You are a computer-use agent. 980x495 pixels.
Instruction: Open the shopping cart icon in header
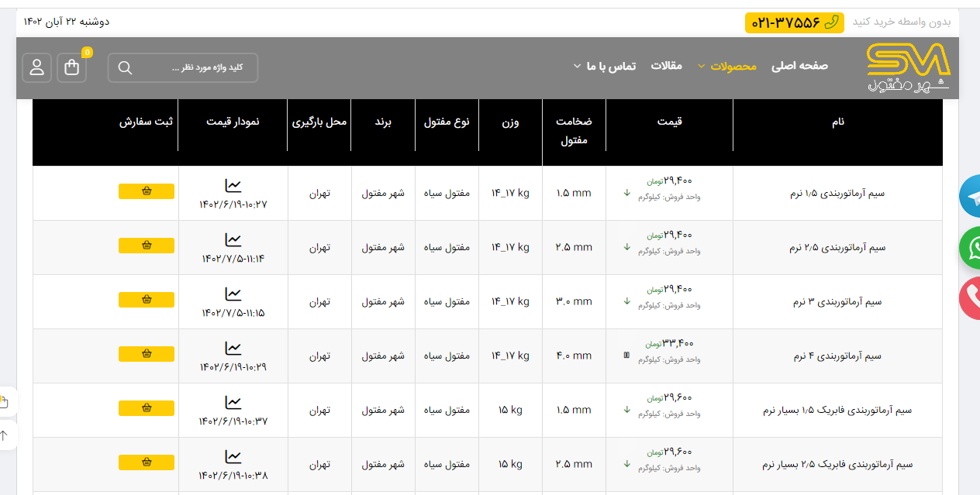point(72,67)
